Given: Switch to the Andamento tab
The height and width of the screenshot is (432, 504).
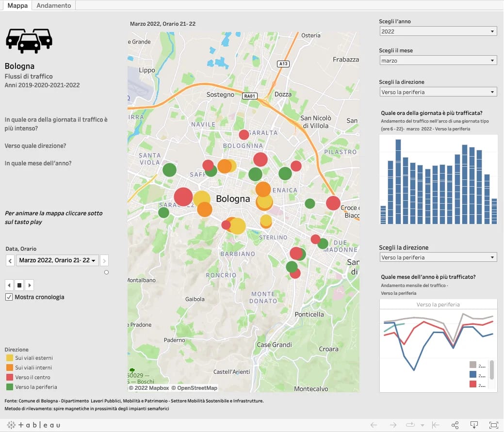Looking at the screenshot, I should pos(54,5).
